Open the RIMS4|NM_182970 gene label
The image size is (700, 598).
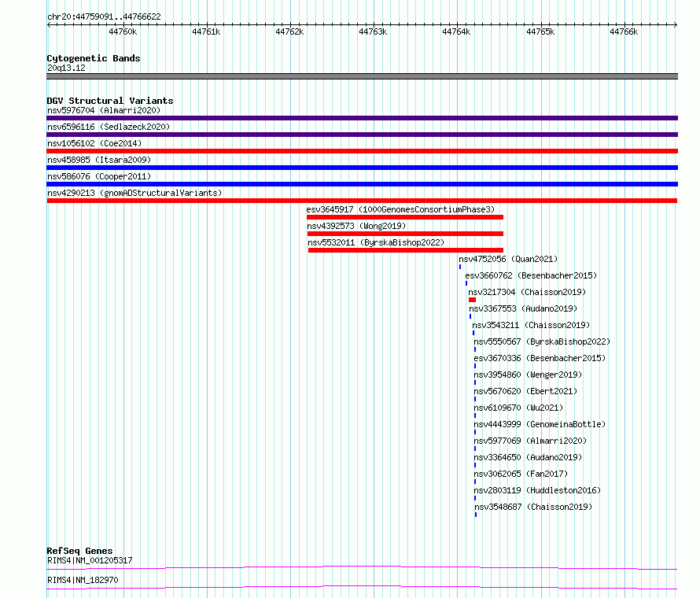(x=83, y=580)
